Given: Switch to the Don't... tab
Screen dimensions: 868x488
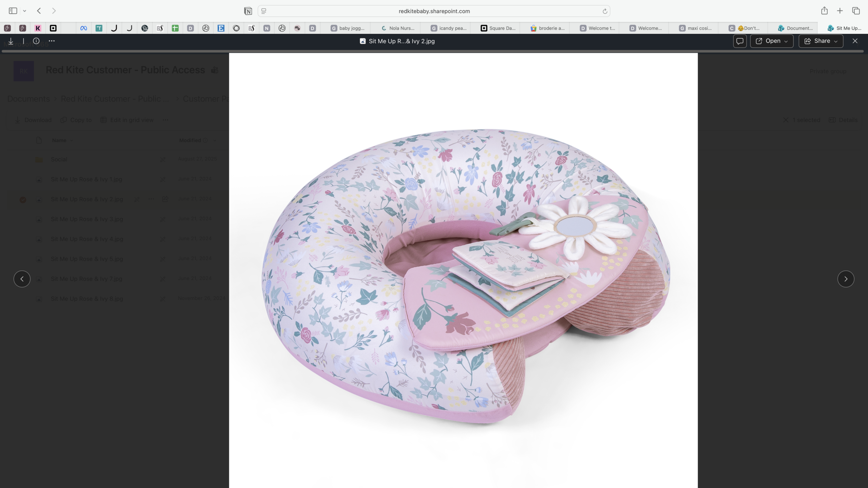Looking at the screenshot, I should [x=744, y=28].
